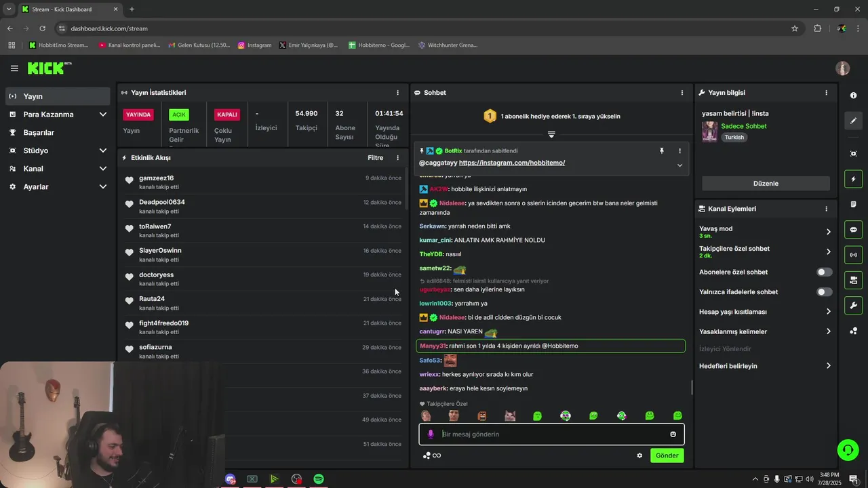Image resolution: width=868 pixels, height=488 pixels.
Task: Click the Kick logo
Action: click(49, 68)
